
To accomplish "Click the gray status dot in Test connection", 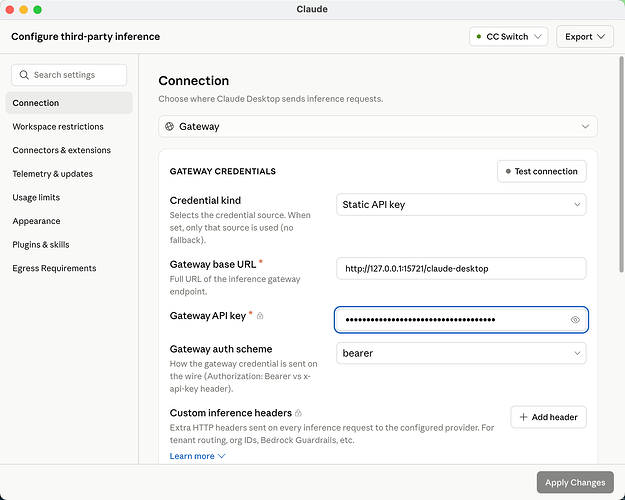I will point(508,171).
